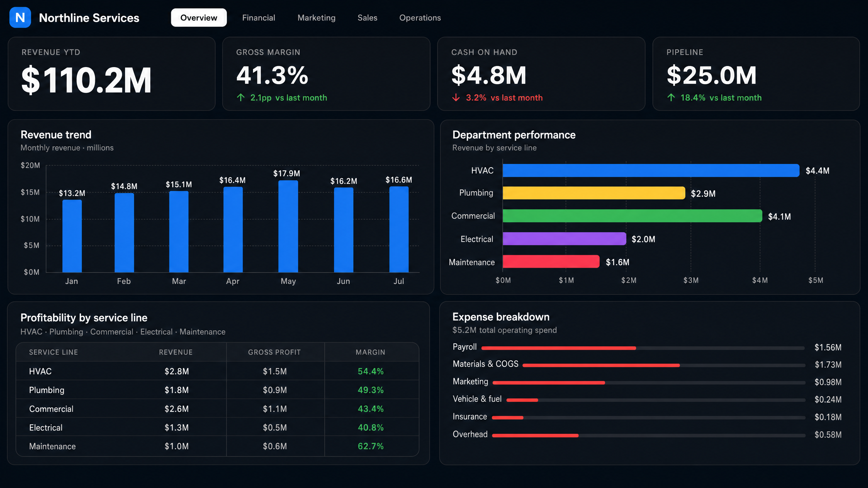Sort by the REVENUE column header
Image resolution: width=868 pixels, height=488 pixels.
pyautogui.click(x=176, y=352)
